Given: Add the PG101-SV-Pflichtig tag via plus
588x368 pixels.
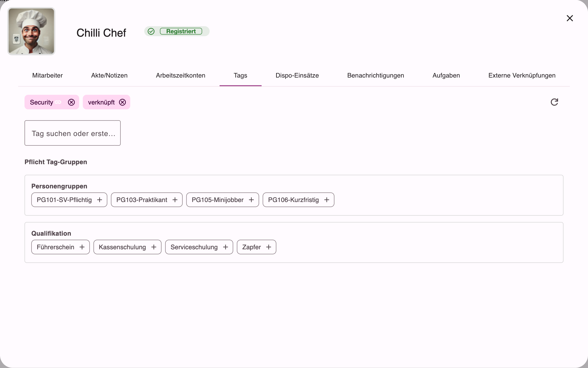Looking at the screenshot, I should pos(100,200).
